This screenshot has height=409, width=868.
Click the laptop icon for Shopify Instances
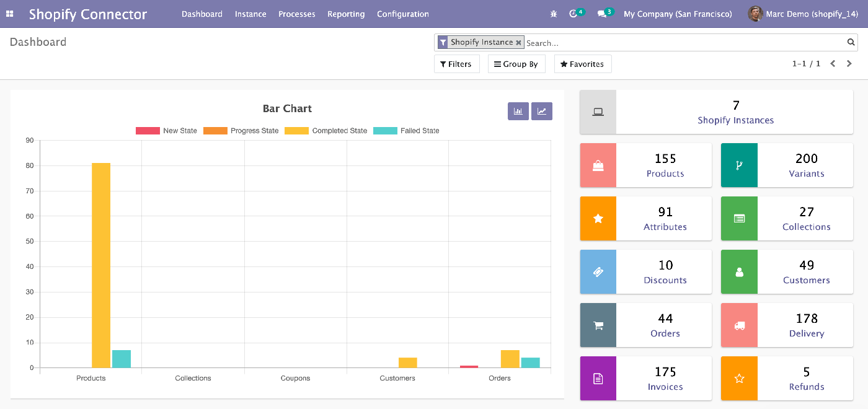tap(598, 112)
